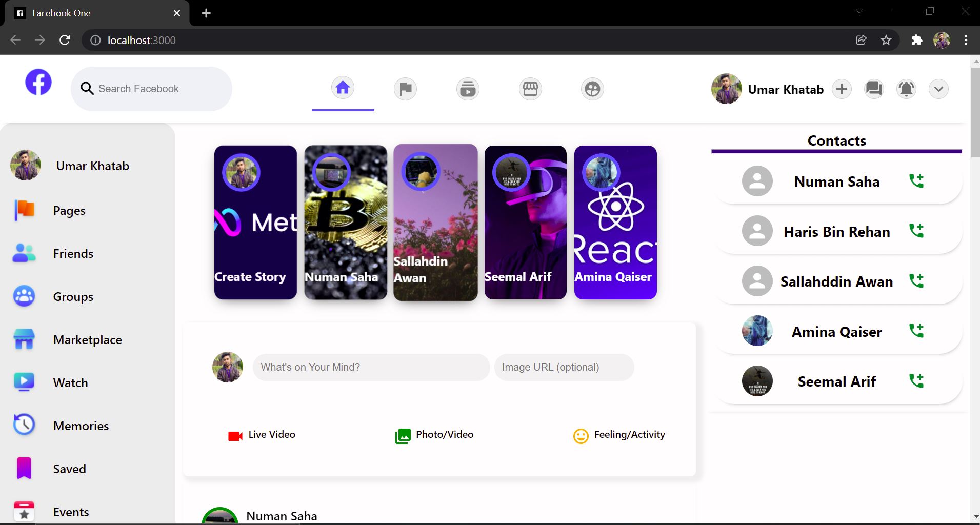This screenshot has width=980, height=525.
Task: Open Marketplace storefront icon in top navigation
Action: point(530,88)
